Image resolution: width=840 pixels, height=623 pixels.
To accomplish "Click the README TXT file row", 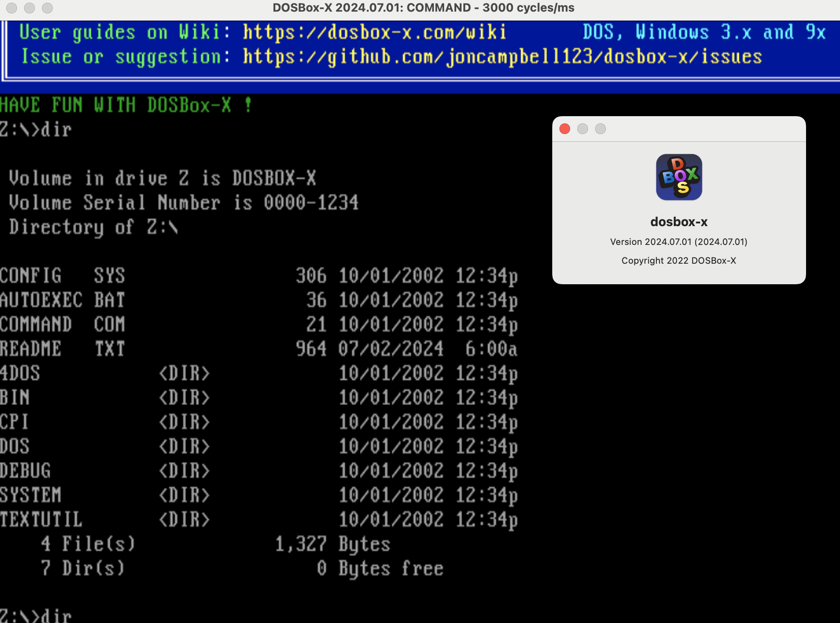I will tap(259, 349).
